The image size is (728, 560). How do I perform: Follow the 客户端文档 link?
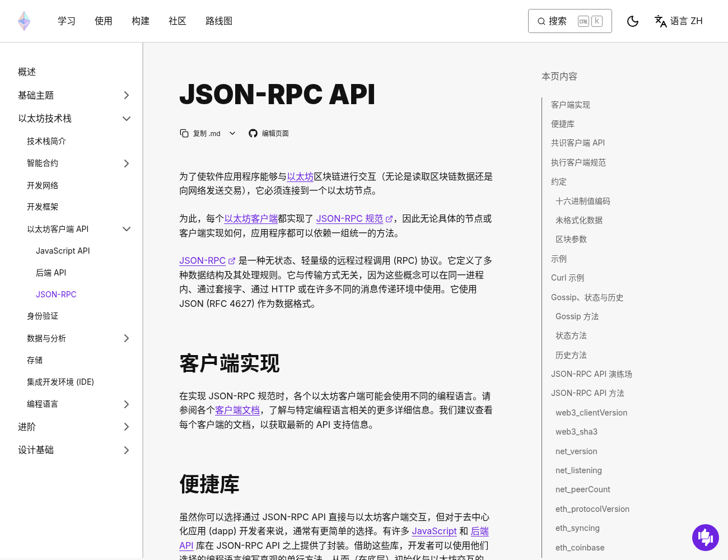click(237, 410)
